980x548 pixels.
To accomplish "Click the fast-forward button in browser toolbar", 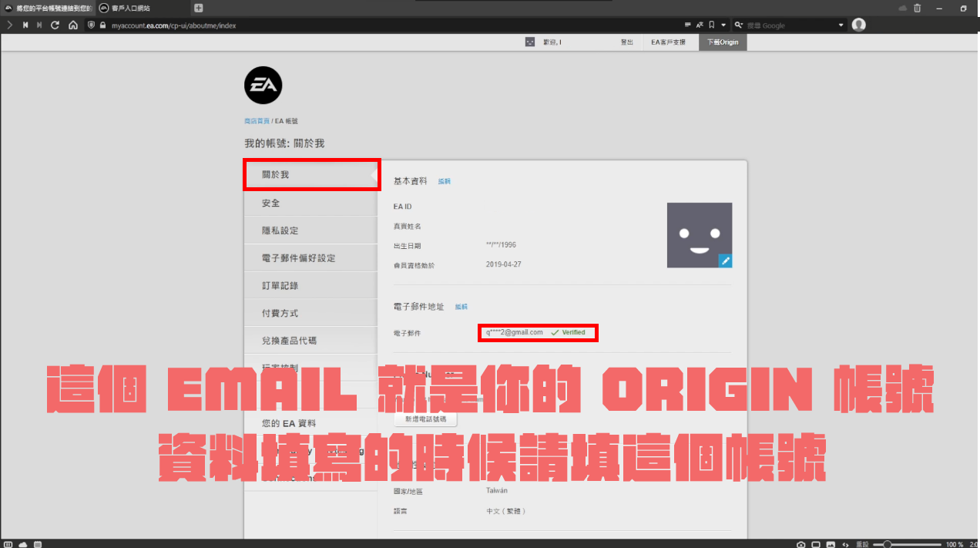I will [x=39, y=25].
